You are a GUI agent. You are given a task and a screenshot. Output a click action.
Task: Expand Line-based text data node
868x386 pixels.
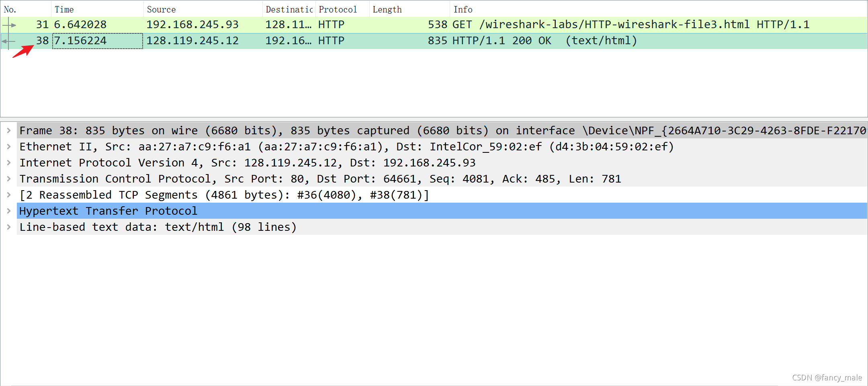[x=9, y=227]
